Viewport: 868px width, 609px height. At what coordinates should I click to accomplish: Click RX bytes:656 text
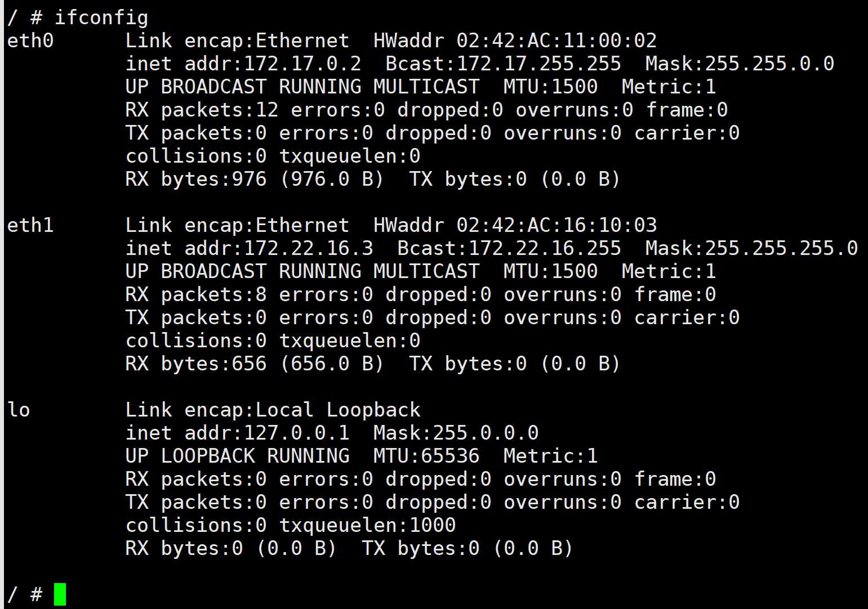point(196,364)
